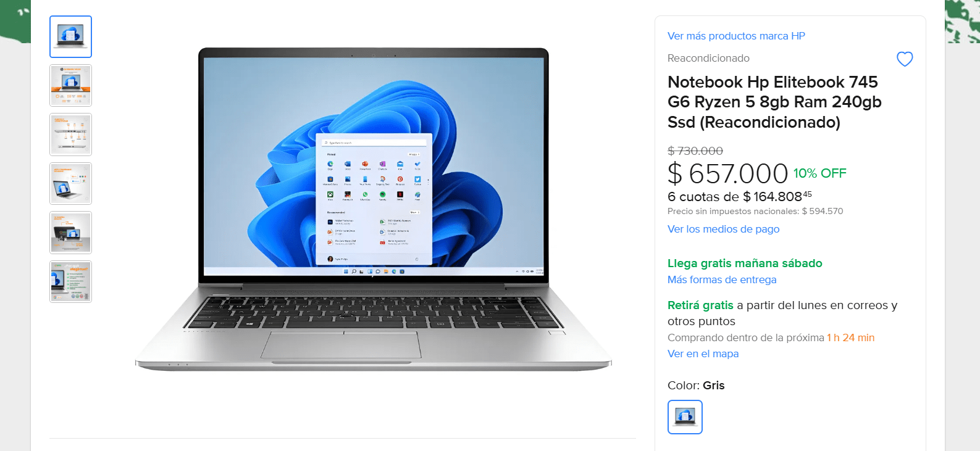View the third thumbnail showing laptop ports
Image resolution: width=980 pixels, height=451 pixels.
(70, 134)
